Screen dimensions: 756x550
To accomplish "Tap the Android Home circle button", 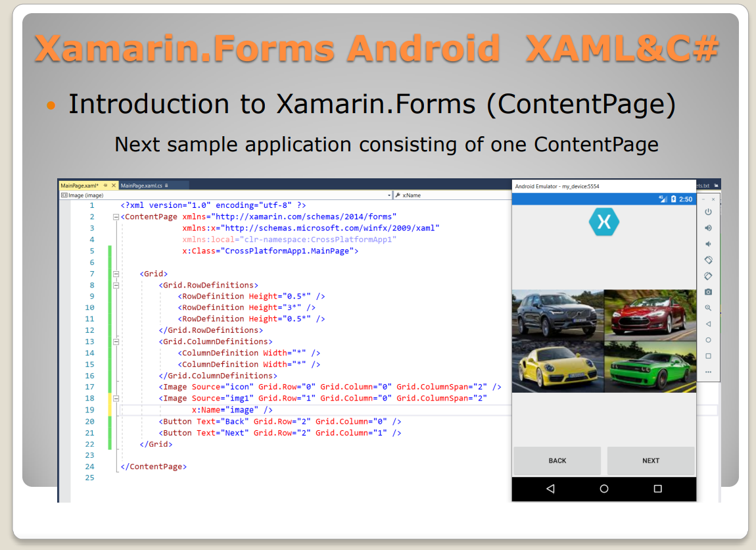I will (603, 489).
